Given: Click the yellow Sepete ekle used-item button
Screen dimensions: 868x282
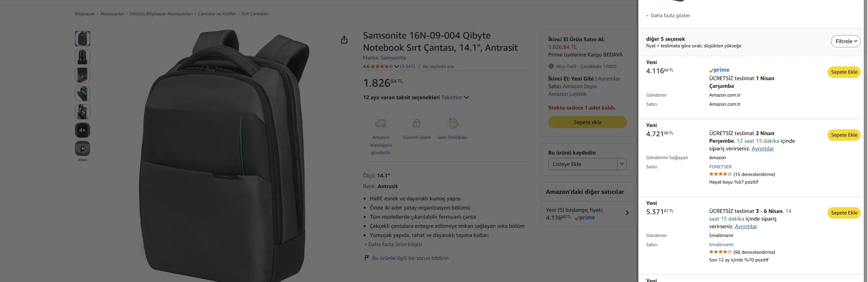Looking at the screenshot, I should (587, 122).
